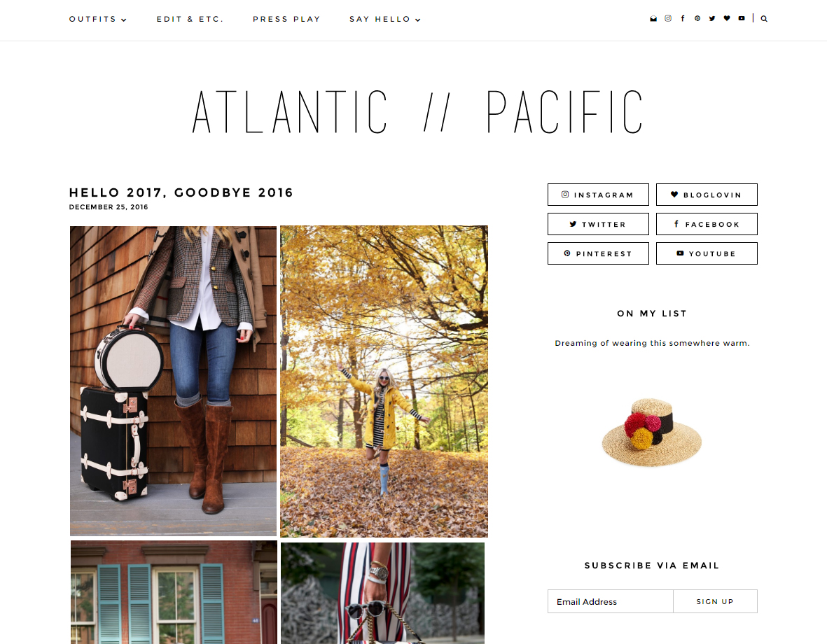Click the YouTube icon in top bar
Screen dimensions: 827x644
point(742,18)
